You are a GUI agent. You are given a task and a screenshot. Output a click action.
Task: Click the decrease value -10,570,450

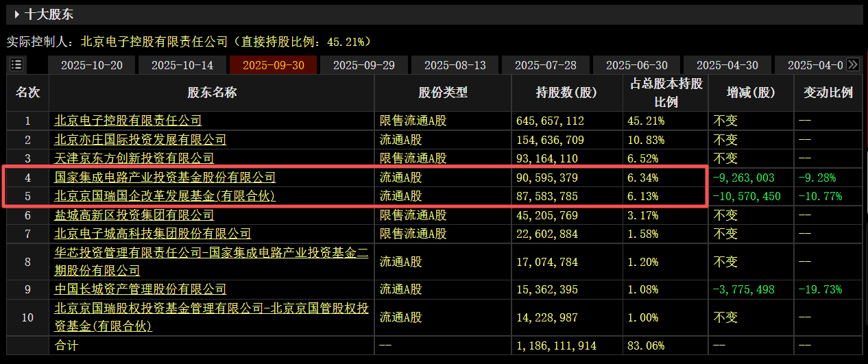(747, 197)
